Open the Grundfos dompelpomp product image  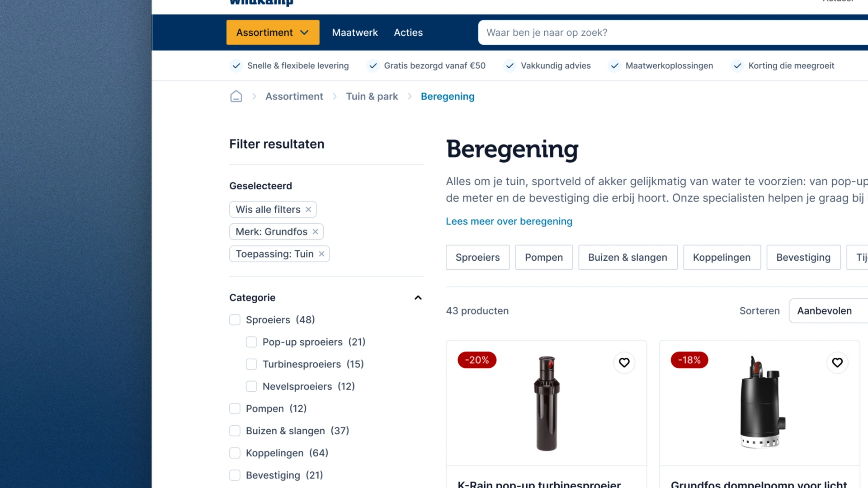tap(762, 402)
